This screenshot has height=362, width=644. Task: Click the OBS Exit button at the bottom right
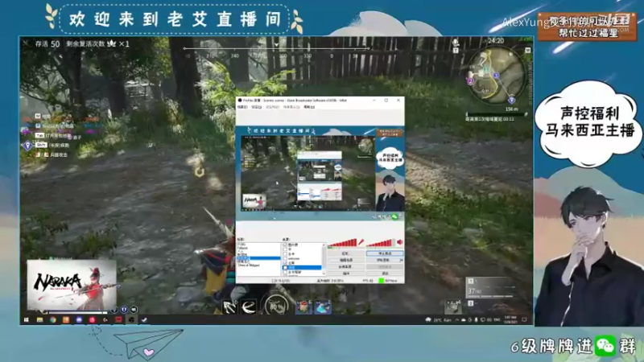point(385,274)
